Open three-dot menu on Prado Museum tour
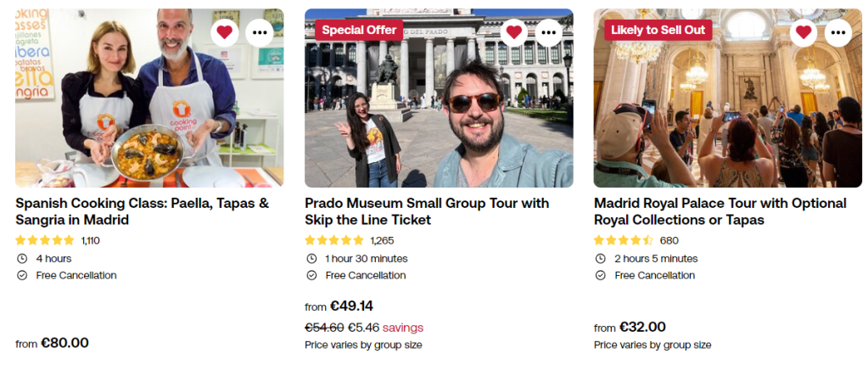 pos(549,33)
